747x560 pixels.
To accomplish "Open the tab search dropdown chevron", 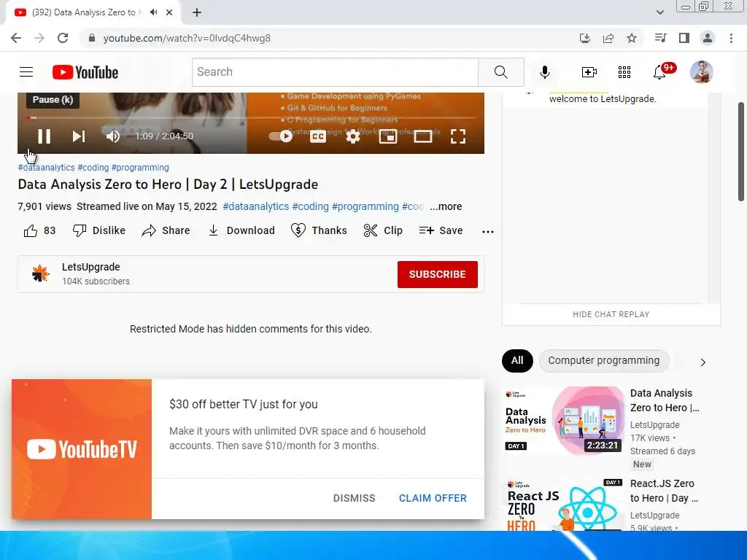I will coord(659,12).
